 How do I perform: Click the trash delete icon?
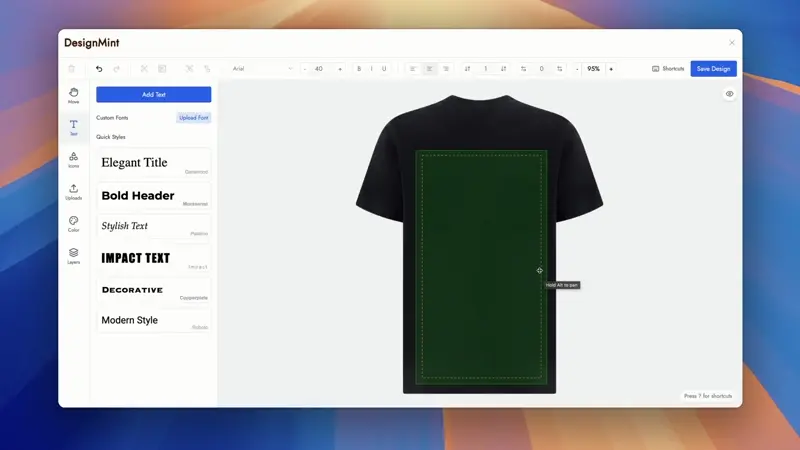point(71,68)
